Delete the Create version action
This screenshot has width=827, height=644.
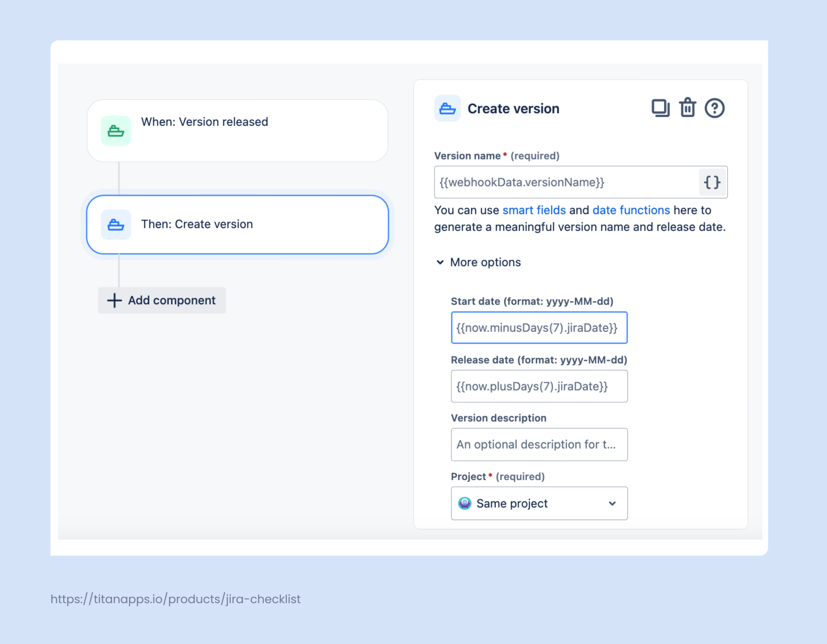coord(688,108)
